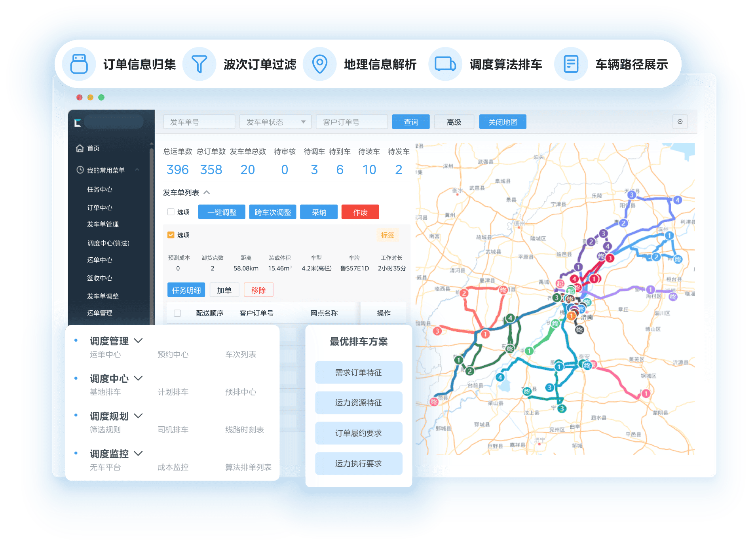Click the 查询 search button
Screen dimensions: 756x551
coord(411,122)
